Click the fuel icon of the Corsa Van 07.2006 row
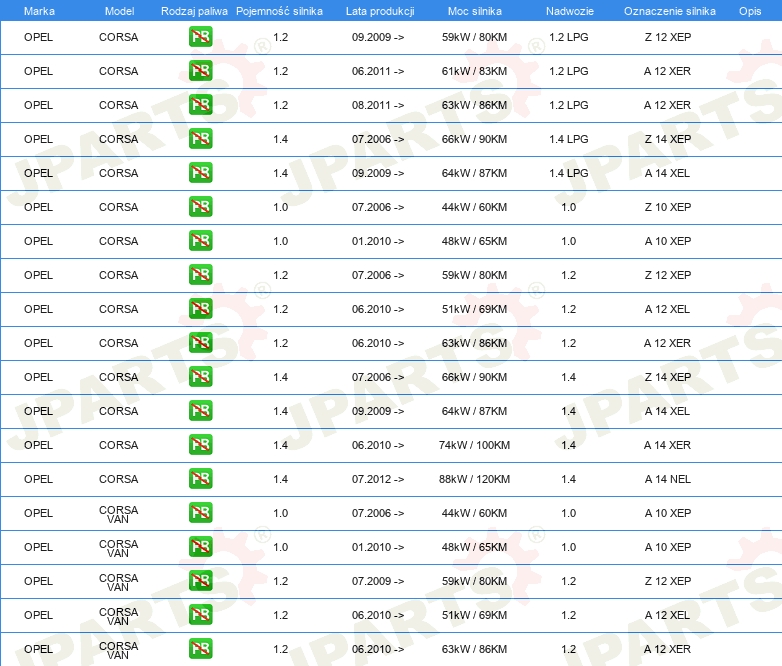 point(200,513)
